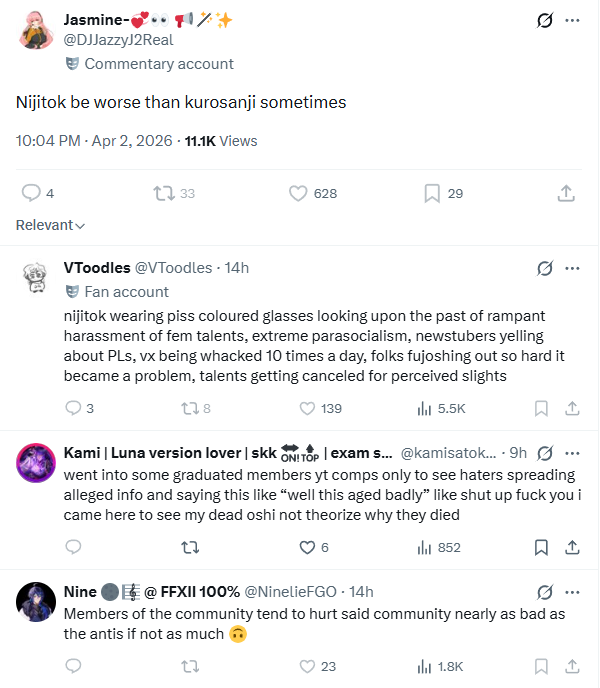Reply to Jasmine's main post
The width and height of the screenshot is (600, 688).
[x=31, y=193]
